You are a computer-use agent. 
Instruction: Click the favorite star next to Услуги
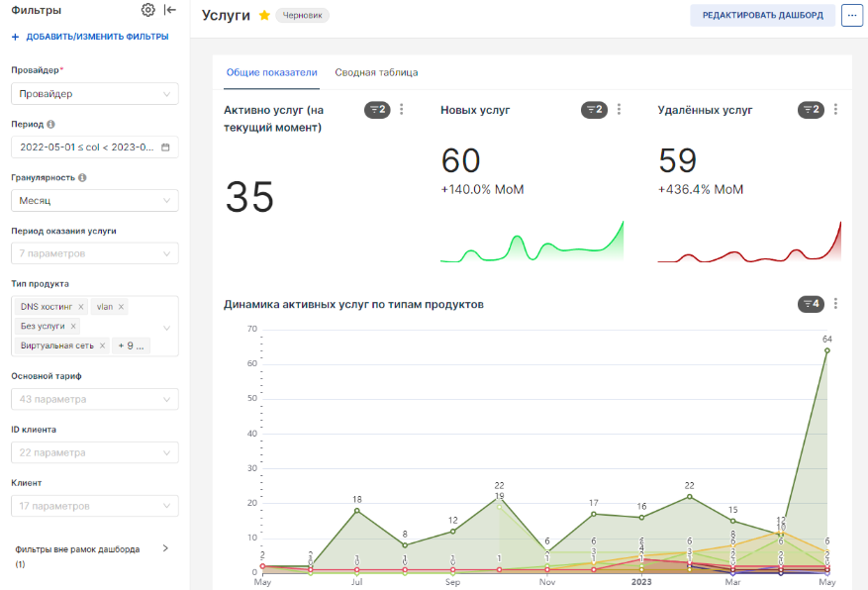[264, 16]
